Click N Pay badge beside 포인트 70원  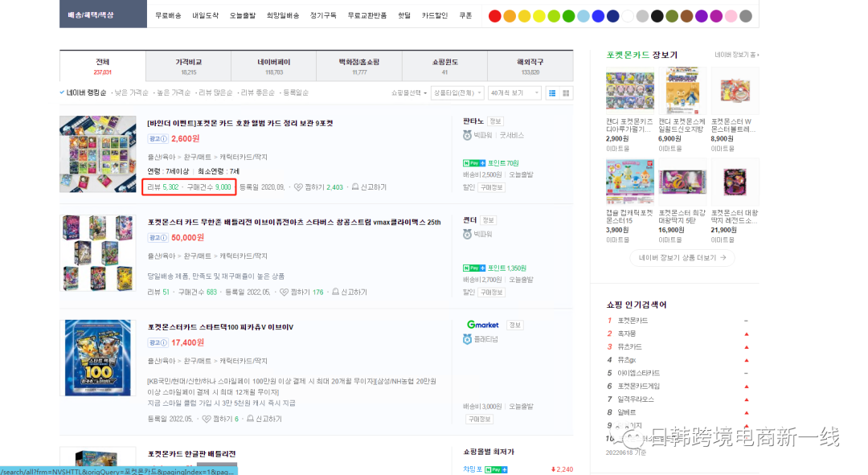tap(474, 163)
